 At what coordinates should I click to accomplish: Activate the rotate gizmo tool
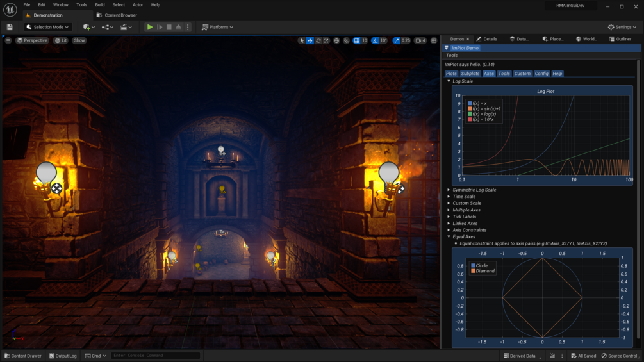tap(318, 40)
